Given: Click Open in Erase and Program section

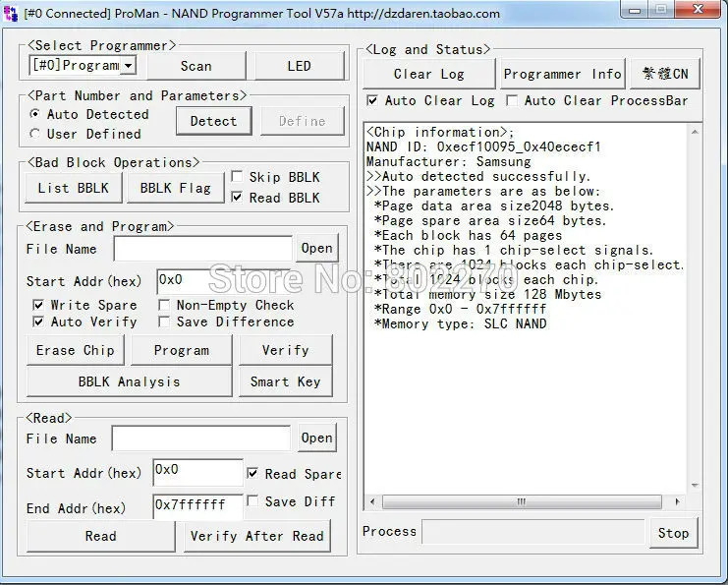Looking at the screenshot, I should (x=316, y=249).
